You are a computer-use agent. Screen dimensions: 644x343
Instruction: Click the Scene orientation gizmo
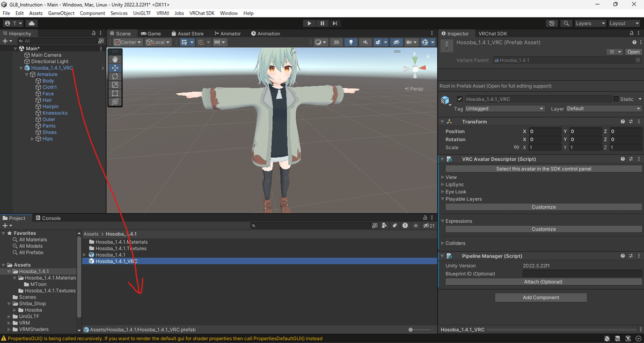coord(414,68)
